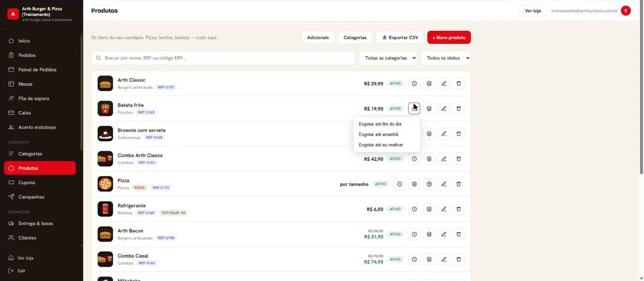644x281 pixels.
Task: Open the layers icon for Pizza
Action: pos(414,184)
